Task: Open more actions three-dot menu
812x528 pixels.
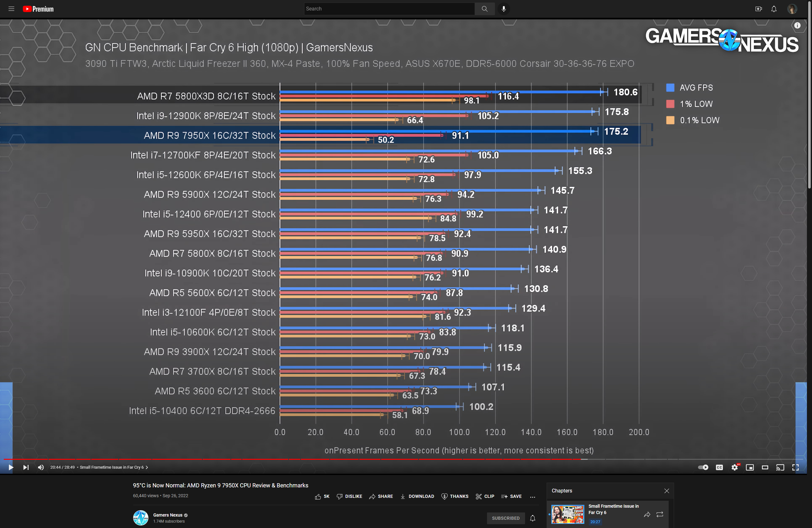Action: click(533, 497)
